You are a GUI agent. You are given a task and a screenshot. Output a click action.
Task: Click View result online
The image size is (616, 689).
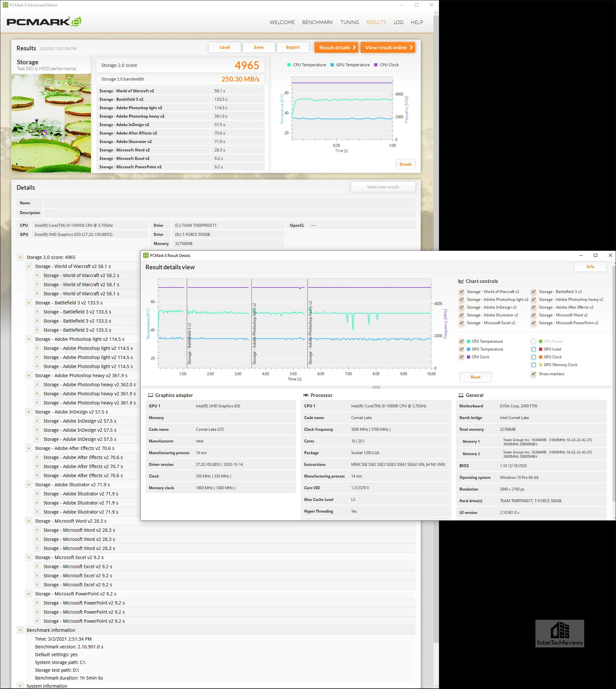coord(388,47)
